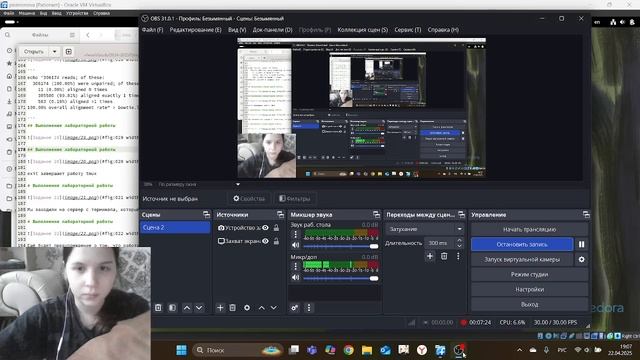Add a new source with plus icon
Image resolution: width=640 pixels, height=360 pixels.
coord(220,308)
